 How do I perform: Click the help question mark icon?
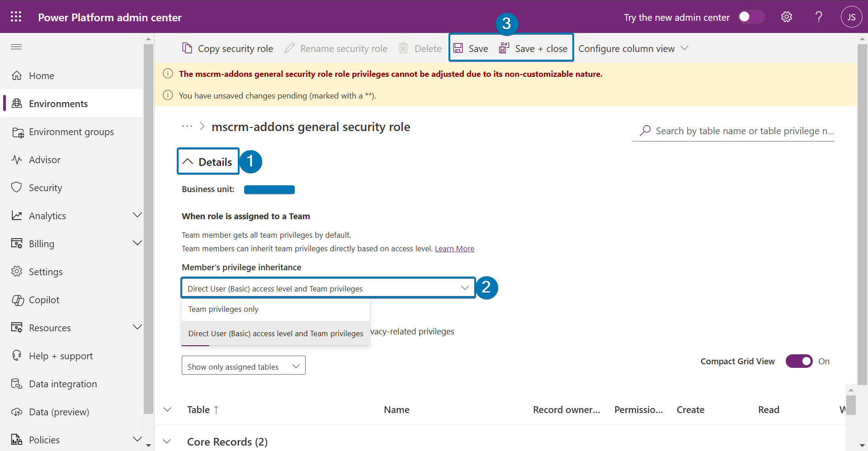819,17
